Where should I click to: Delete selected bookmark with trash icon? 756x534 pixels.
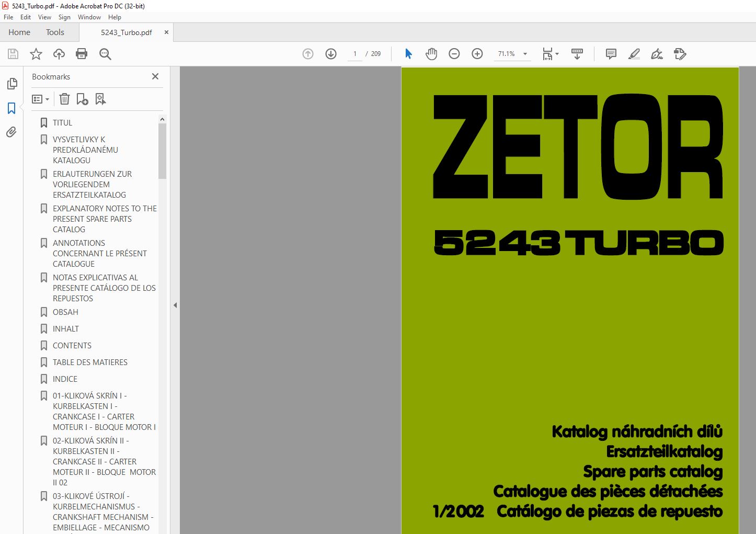tap(64, 99)
